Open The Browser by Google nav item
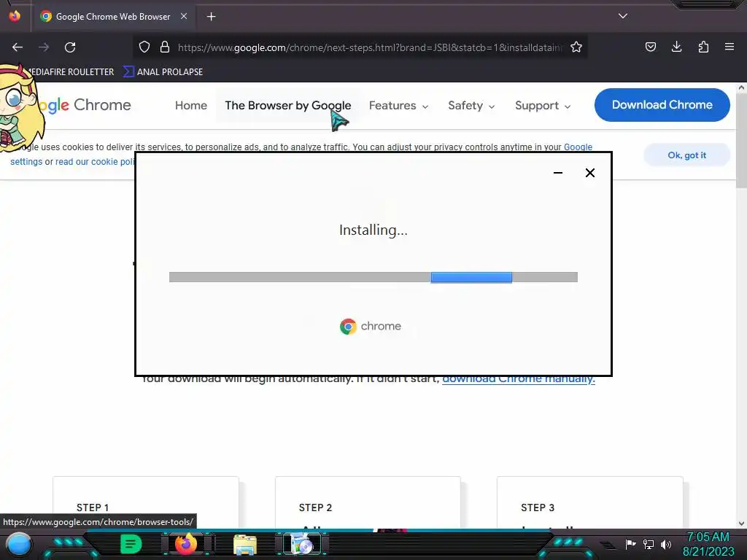This screenshot has width=747, height=560. [x=287, y=105]
